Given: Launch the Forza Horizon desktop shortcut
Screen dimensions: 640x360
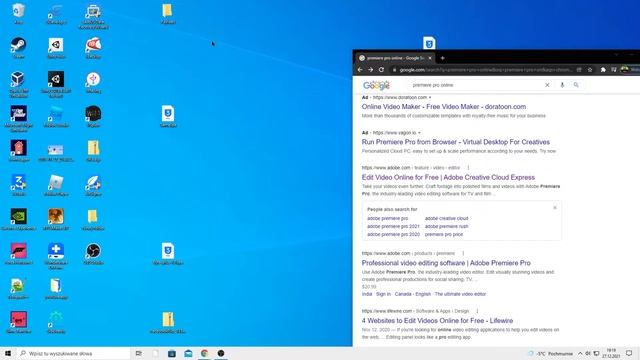Looking at the screenshot, I should (x=18, y=253).
